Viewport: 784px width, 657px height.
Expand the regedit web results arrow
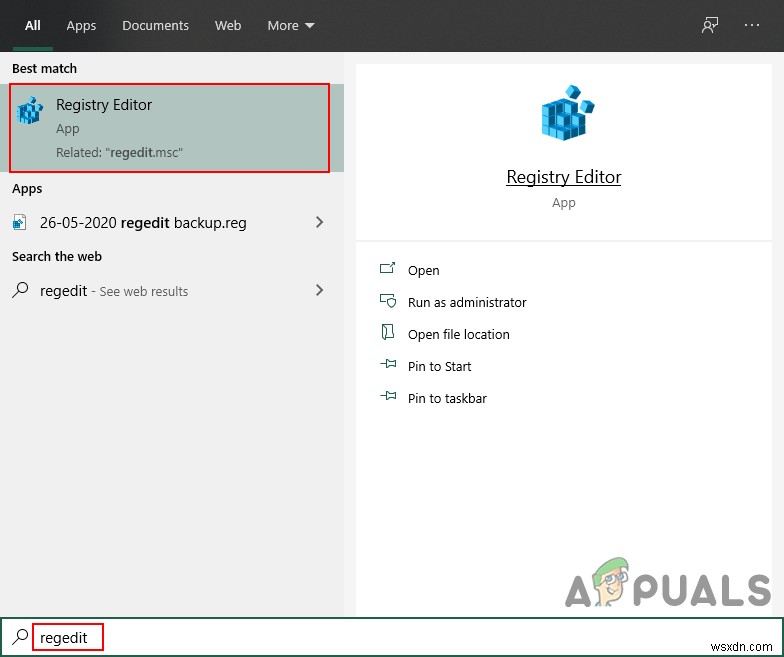(320, 290)
